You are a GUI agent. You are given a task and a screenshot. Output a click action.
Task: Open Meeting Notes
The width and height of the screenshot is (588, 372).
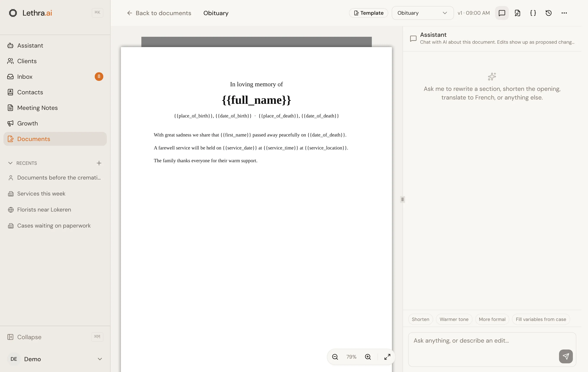[x=55, y=108]
